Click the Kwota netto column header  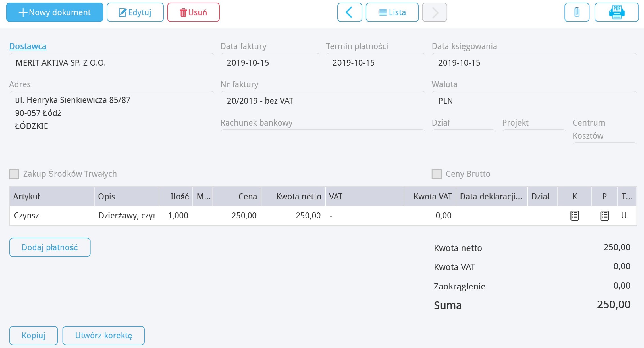pos(293,196)
